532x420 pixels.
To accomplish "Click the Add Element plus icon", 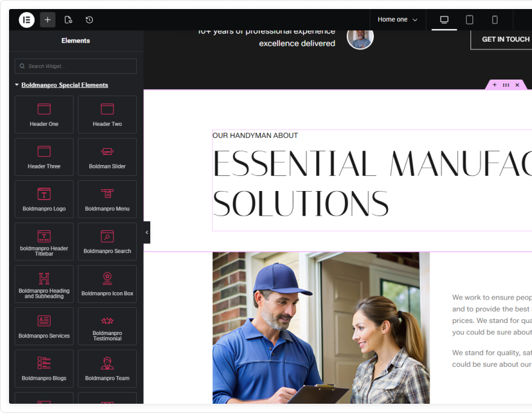I will [48, 20].
